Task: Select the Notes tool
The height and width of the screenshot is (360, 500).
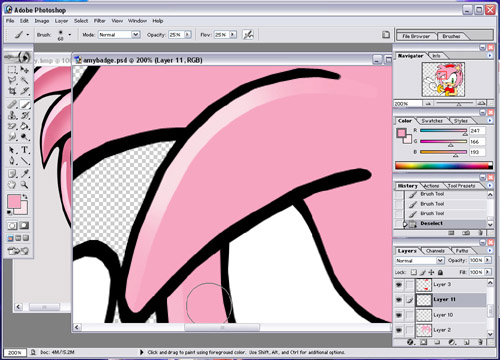Action: (12, 174)
